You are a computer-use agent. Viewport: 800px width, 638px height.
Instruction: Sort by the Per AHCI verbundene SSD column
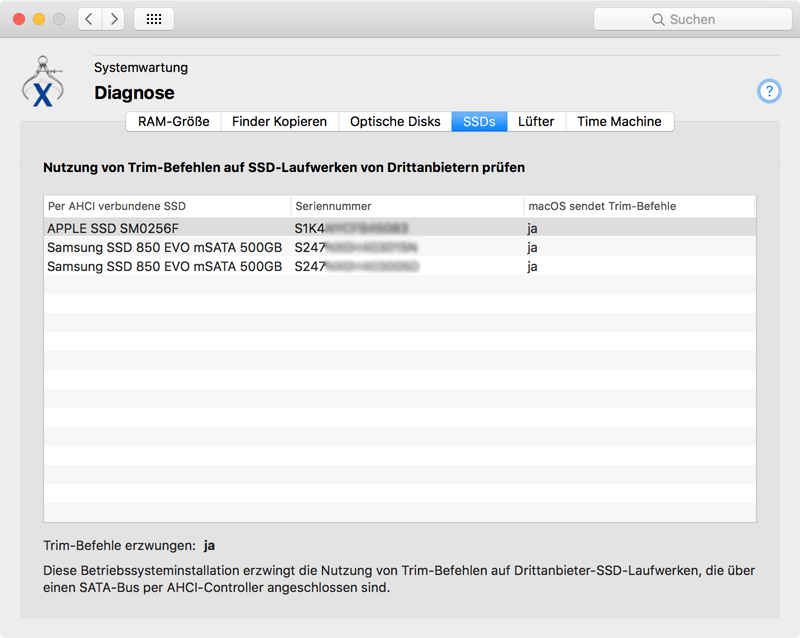tap(167, 206)
